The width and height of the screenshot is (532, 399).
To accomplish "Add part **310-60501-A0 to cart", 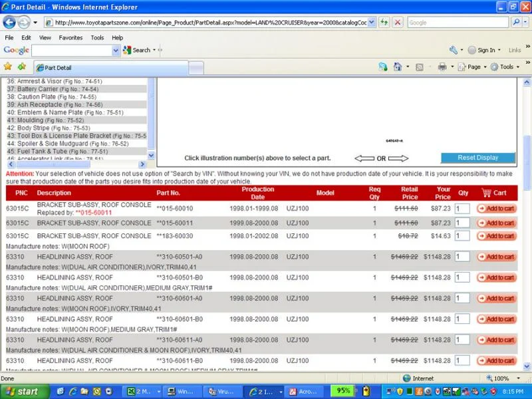I will pos(496,257).
